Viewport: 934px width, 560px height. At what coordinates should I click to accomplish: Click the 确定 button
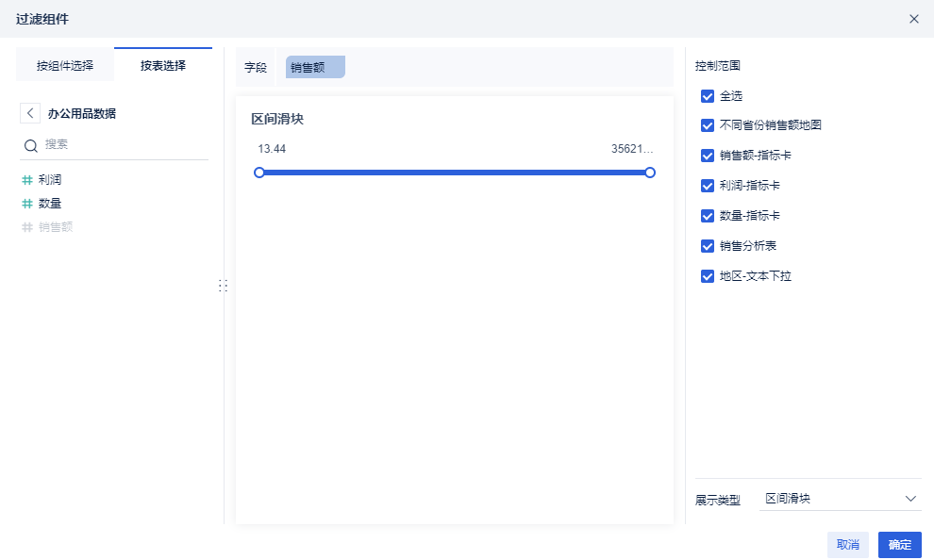tap(899, 545)
